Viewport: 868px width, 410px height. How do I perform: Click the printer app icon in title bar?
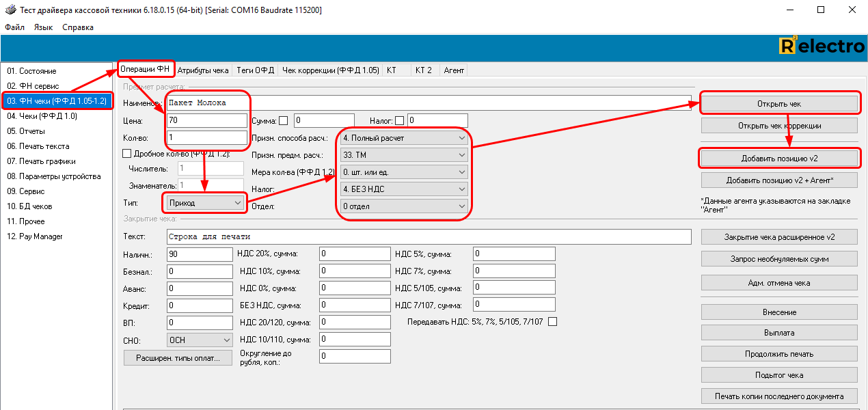click(x=10, y=10)
